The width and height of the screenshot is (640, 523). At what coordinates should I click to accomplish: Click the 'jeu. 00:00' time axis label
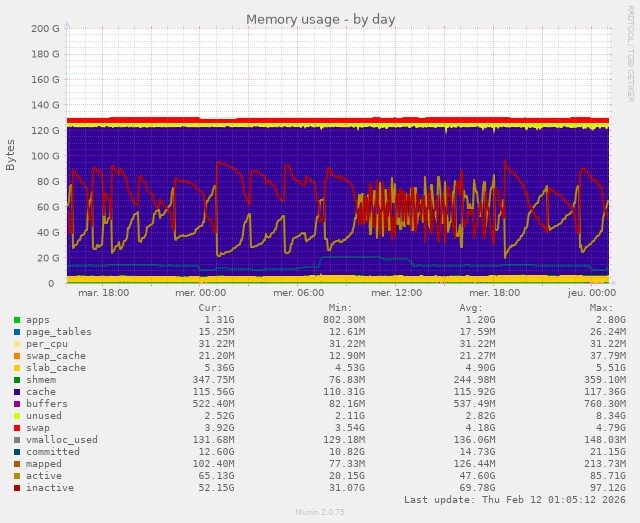pos(591,293)
